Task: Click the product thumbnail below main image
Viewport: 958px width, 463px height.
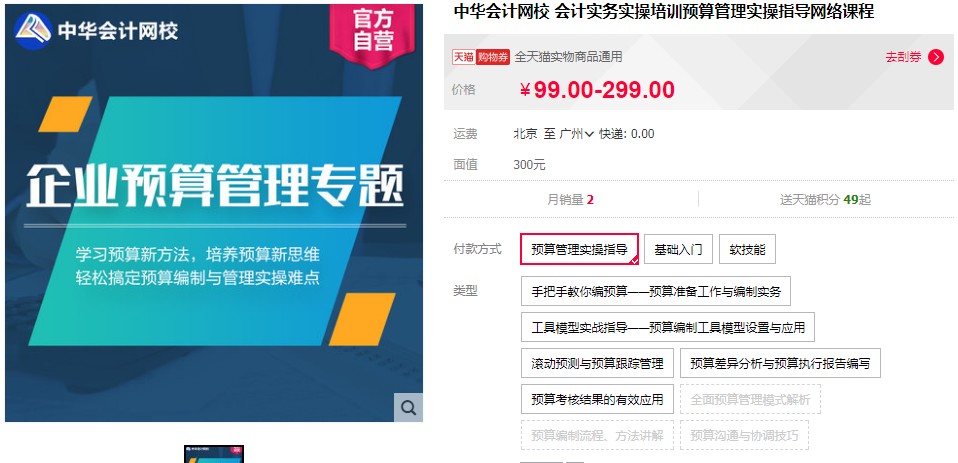Action: [x=214, y=454]
